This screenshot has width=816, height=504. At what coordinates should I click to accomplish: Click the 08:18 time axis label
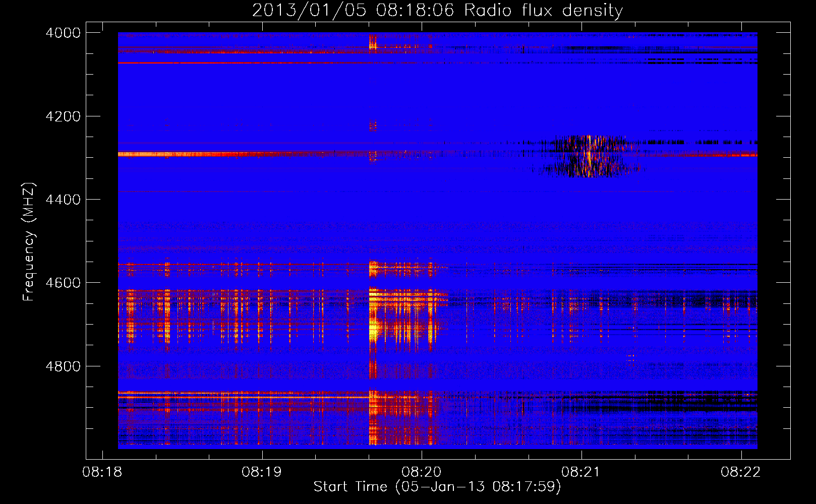click(x=102, y=472)
